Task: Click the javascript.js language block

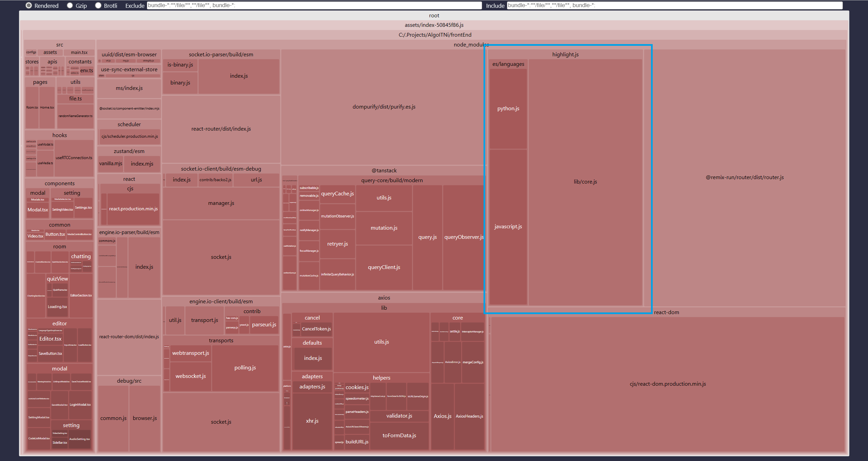Action: [508, 227]
